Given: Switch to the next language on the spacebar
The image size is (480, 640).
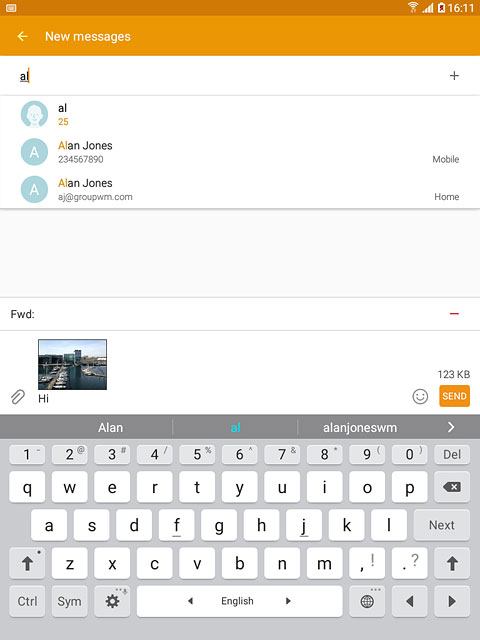Looking at the screenshot, I should click(288, 601).
